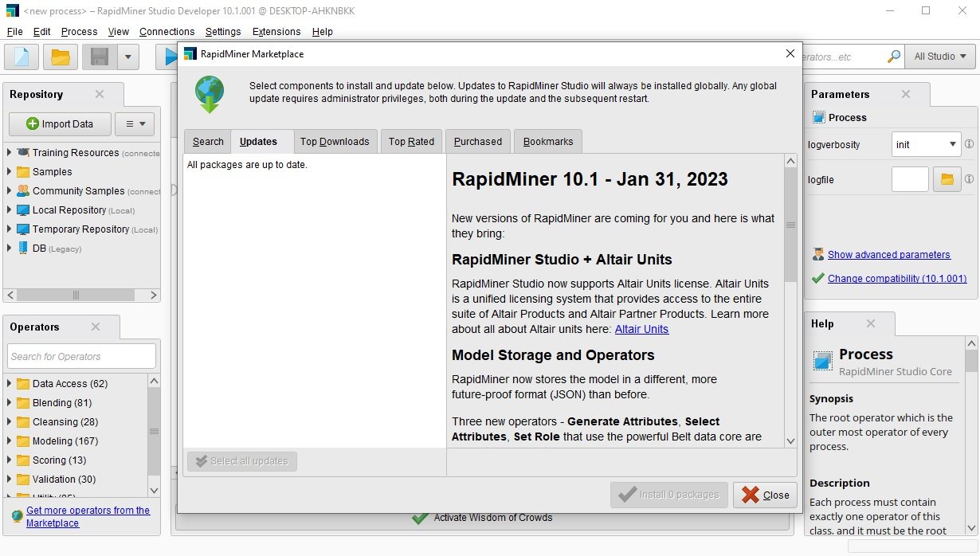The width and height of the screenshot is (980, 556).
Task: Expand the Data Access operator folder
Action: tap(9, 383)
